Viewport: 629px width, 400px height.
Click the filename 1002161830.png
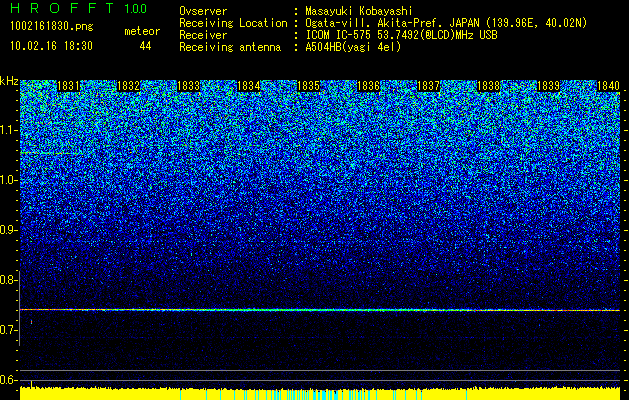coord(52,27)
